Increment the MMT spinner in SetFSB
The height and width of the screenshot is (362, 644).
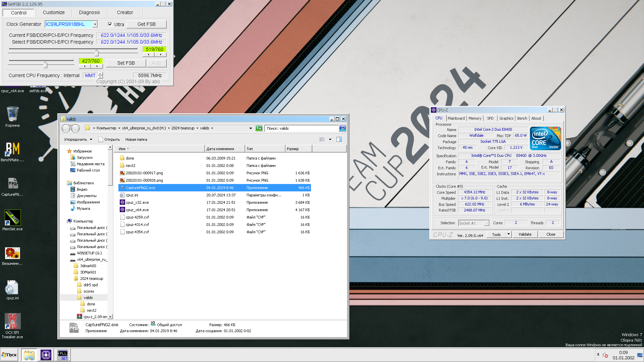(100, 73)
